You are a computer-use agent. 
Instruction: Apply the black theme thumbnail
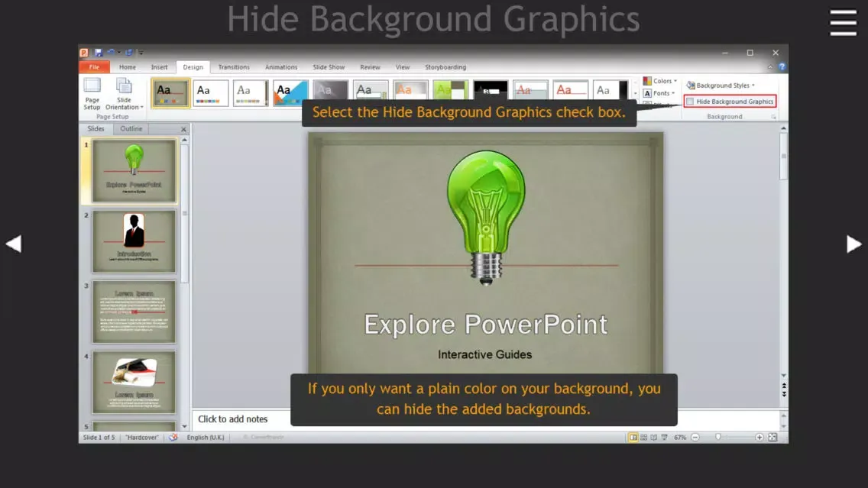pos(491,89)
